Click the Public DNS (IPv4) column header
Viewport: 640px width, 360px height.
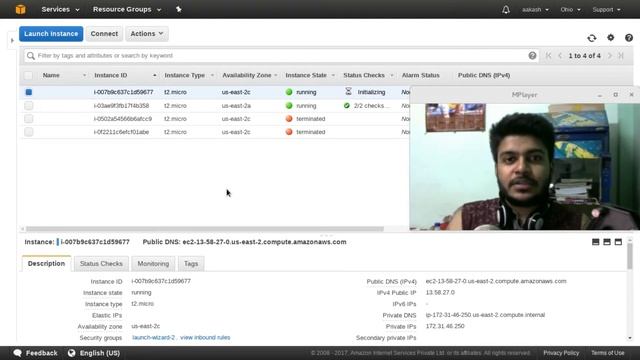pos(484,76)
